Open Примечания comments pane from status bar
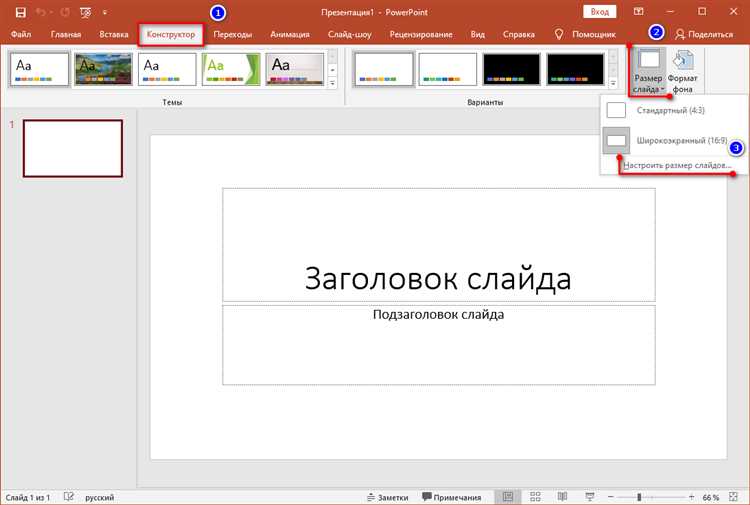Screen dimensions: 750x505 [x=451, y=497]
